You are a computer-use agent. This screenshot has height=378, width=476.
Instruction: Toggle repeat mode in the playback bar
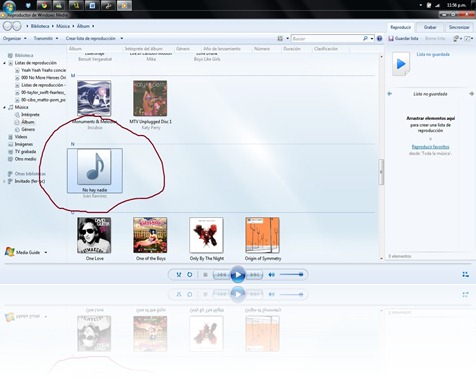pos(189,275)
